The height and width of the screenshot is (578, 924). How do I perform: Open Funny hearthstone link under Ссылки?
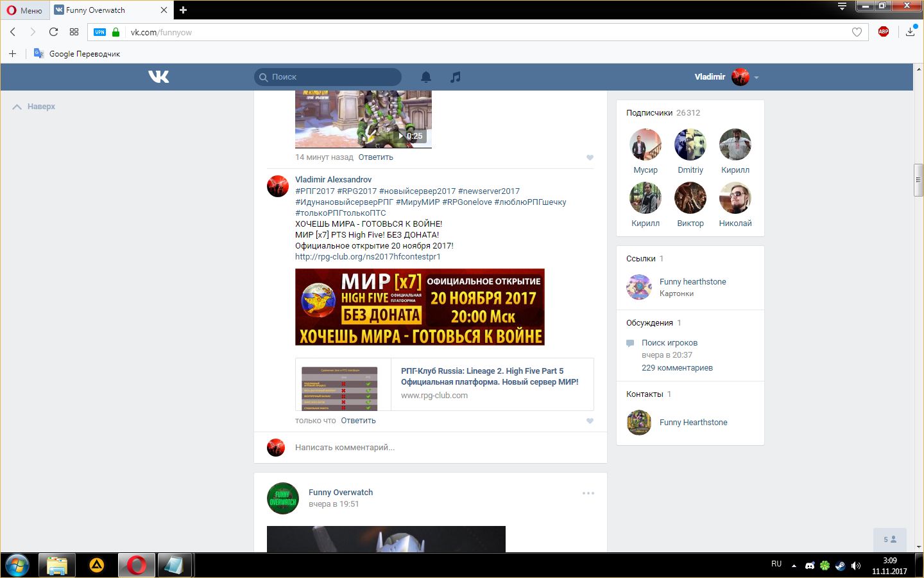(x=693, y=282)
